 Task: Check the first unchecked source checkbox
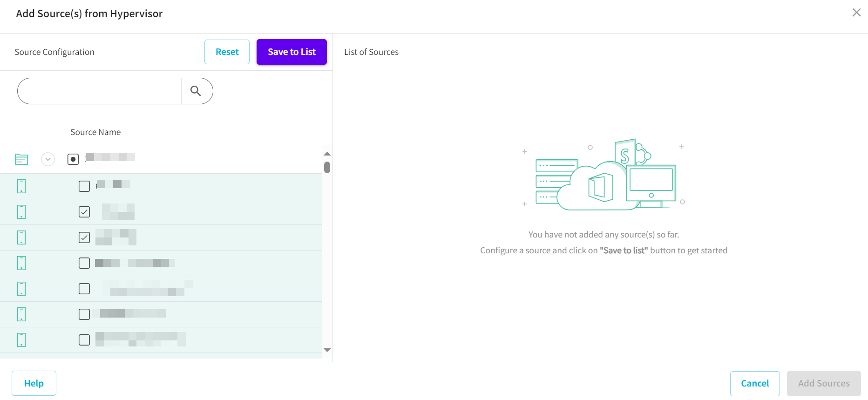(84, 186)
